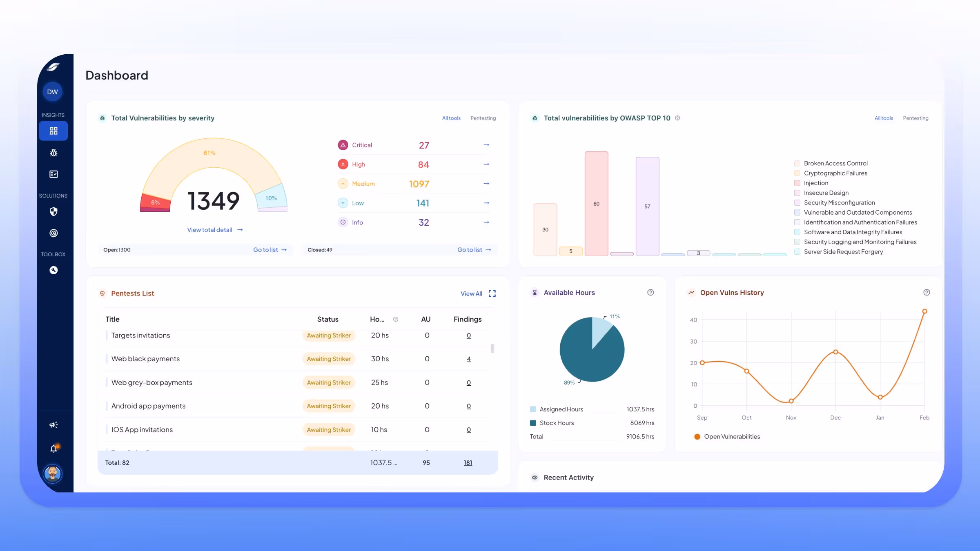Open the dashboard grid icon in sidebar

53,131
